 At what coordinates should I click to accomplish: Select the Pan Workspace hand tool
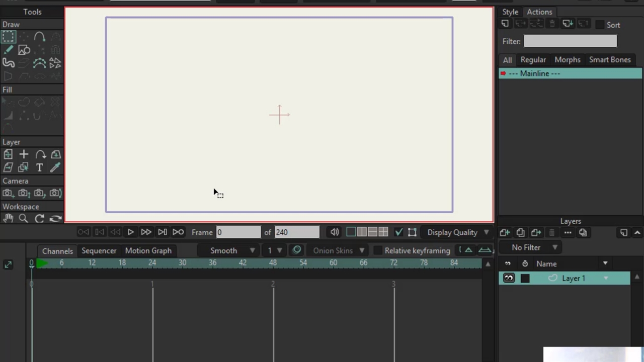pyautogui.click(x=8, y=218)
